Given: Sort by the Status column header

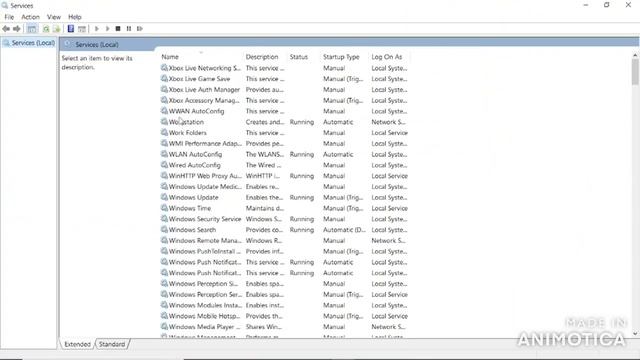Looking at the screenshot, I should click(304, 57).
